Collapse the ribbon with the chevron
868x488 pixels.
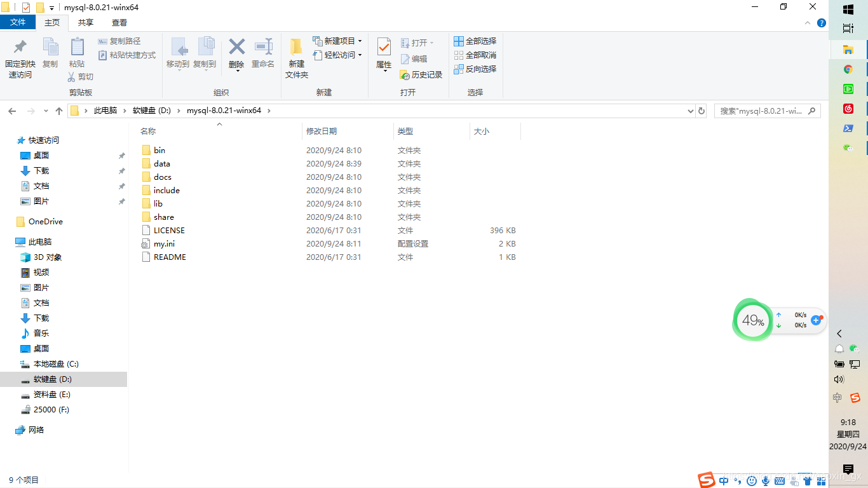pyautogui.click(x=808, y=23)
